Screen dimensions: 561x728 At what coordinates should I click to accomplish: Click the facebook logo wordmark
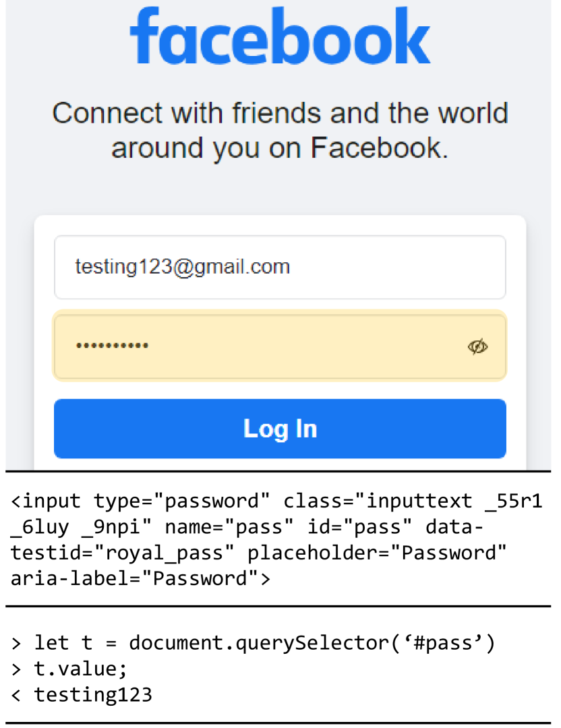(x=280, y=36)
